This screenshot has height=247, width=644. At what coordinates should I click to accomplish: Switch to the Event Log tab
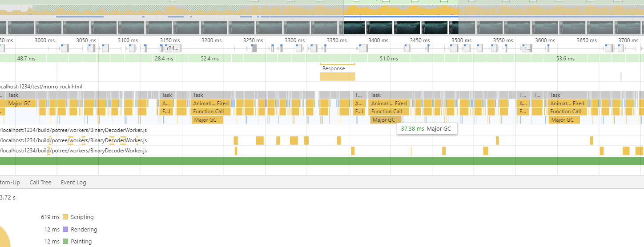tap(73, 182)
